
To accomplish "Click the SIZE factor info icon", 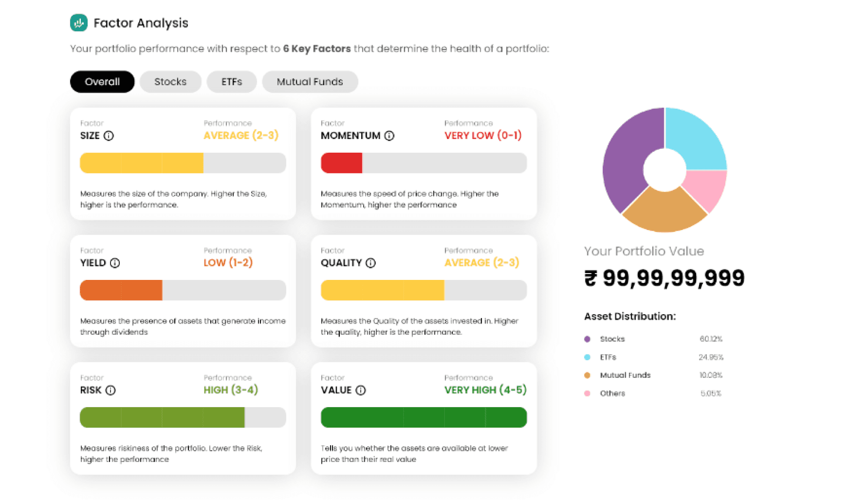I will click(109, 136).
